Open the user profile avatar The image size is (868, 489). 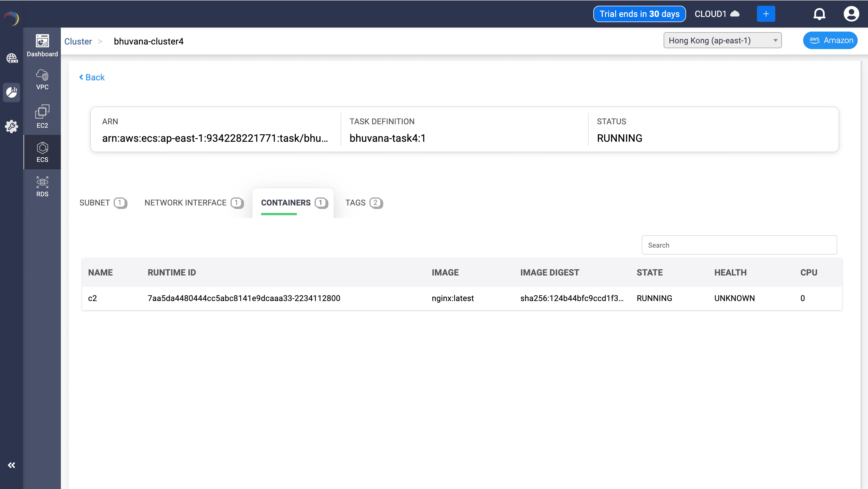click(851, 14)
